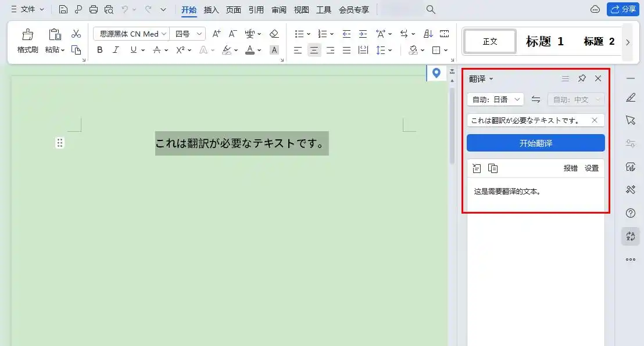
Task: Toggle center alignment button
Action: (x=314, y=50)
